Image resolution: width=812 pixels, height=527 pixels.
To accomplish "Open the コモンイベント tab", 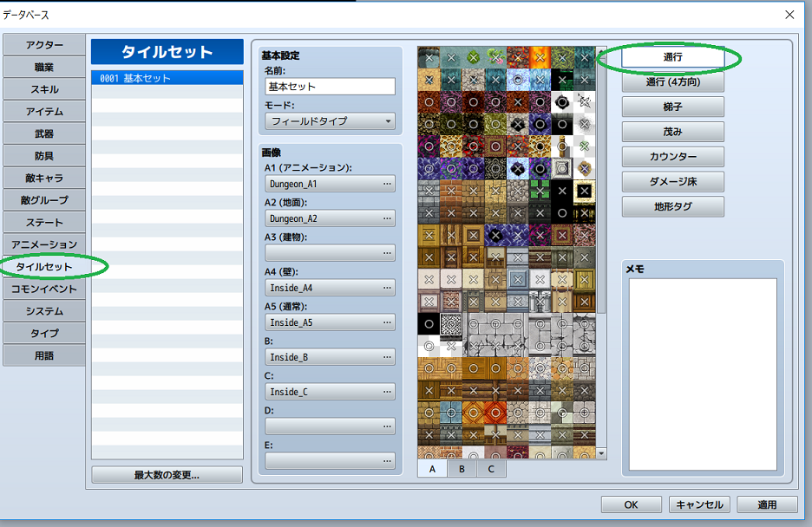I will [44, 290].
